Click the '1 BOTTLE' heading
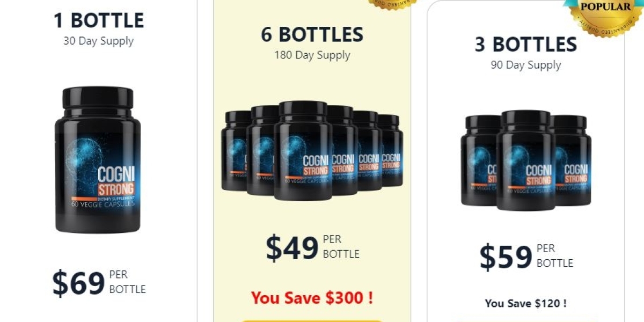This screenshot has width=644, height=322. pos(99,20)
